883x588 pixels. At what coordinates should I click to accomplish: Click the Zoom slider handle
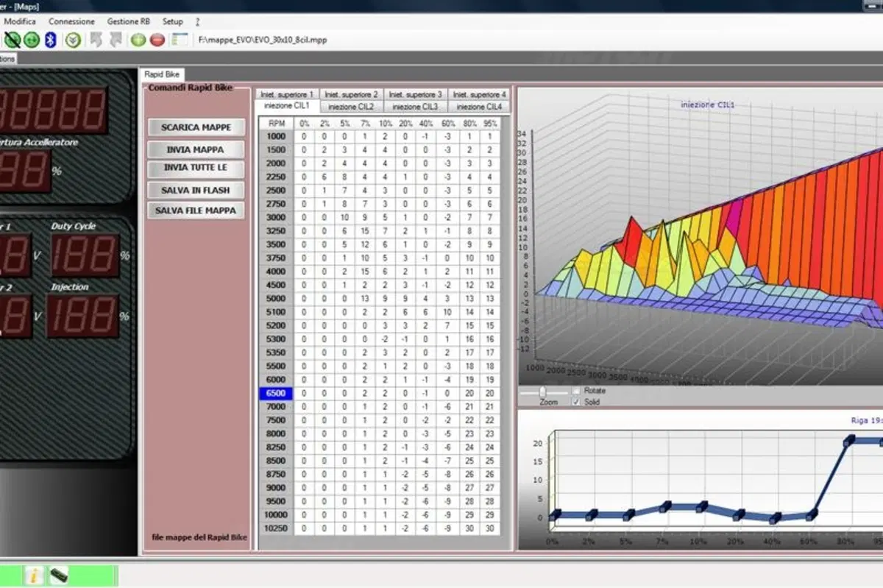pyautogui.click(x=543, y=391)
